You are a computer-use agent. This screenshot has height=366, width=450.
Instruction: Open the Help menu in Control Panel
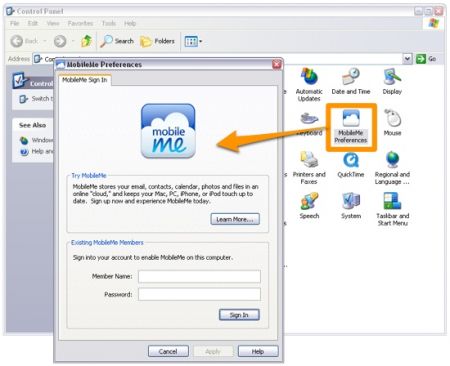coord(130,23)
